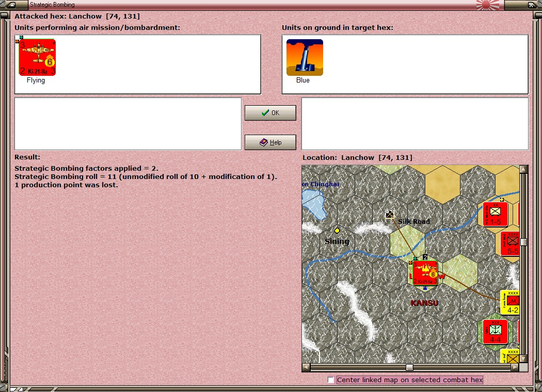This screenshot has width=542, height=392.
Task: Click the 'KANSU' province label on the map
Action: click(x=424, y=303)
